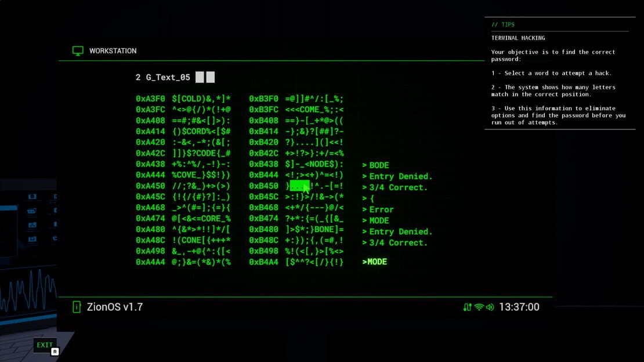Click address 0xB4A4
The width and height of the screenshot is (644, 362).
click(x=263, y=262)
